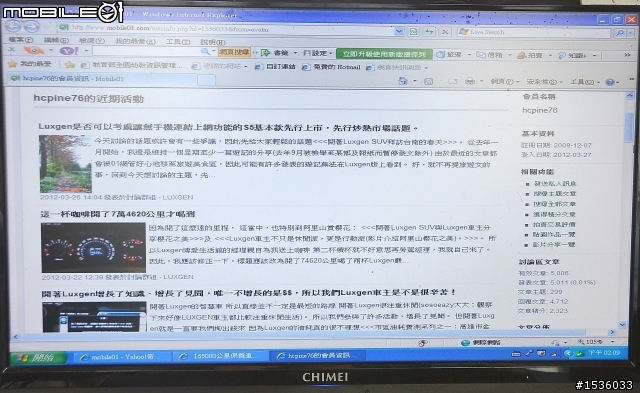This screenshot has width=640, height=393.
Task: Click the Windows 開始 Start button
Action: pyautogui.click(x=38, y=358)
